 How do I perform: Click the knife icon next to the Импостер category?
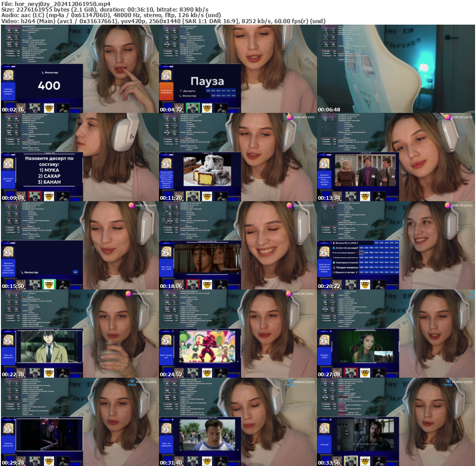[180, 96]
